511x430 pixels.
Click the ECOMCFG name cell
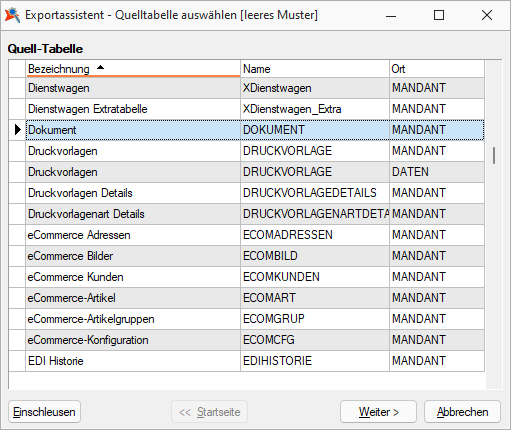[x=315, y=340]
